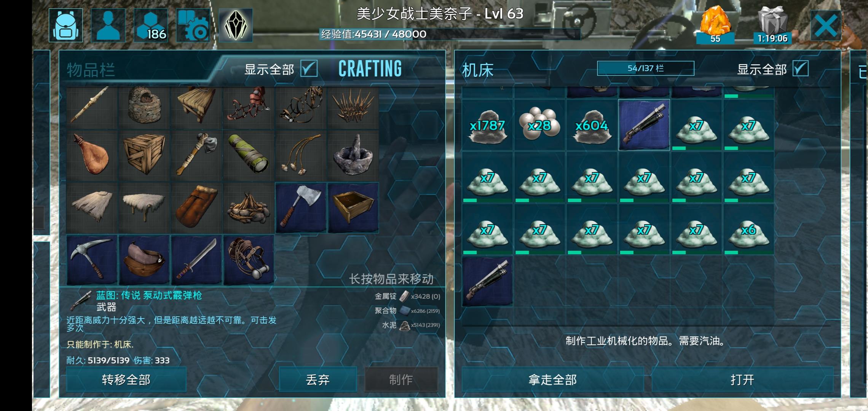
Task: Select the x1787 resource stack in 机床
Action: coord(487,125)
